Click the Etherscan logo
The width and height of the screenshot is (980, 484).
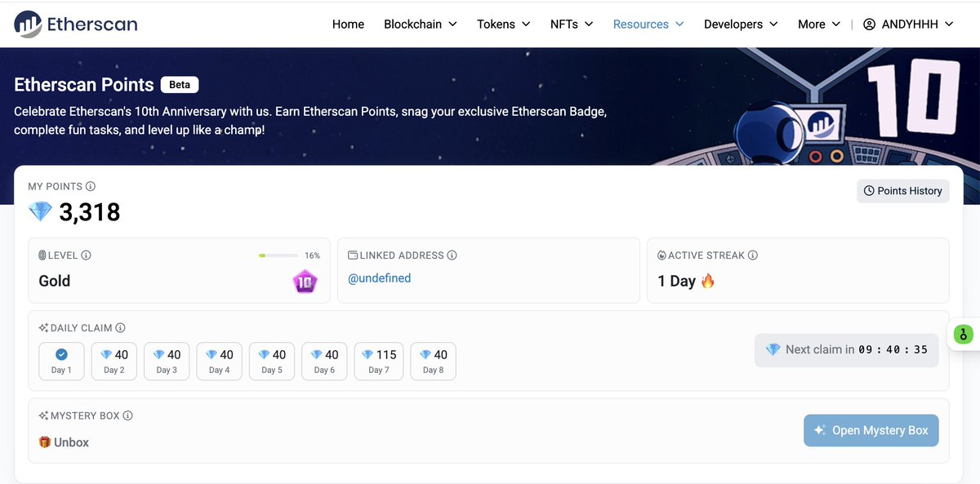click(x=76, y=24)
